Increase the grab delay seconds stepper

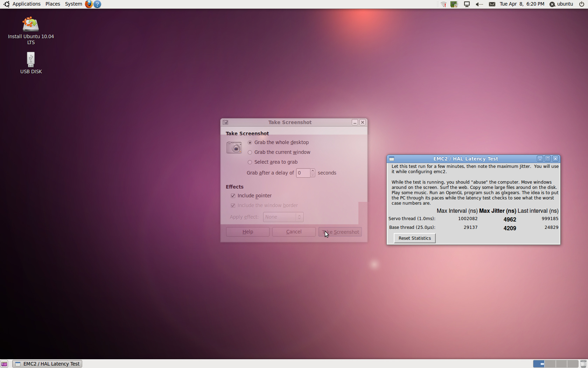(313, 171)
